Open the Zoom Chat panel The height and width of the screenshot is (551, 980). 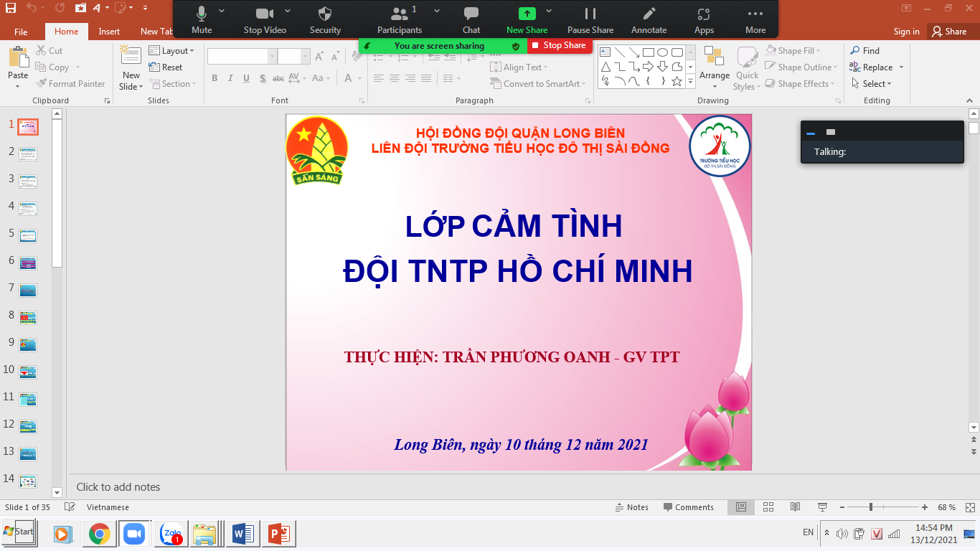click(x=471, y=14)
